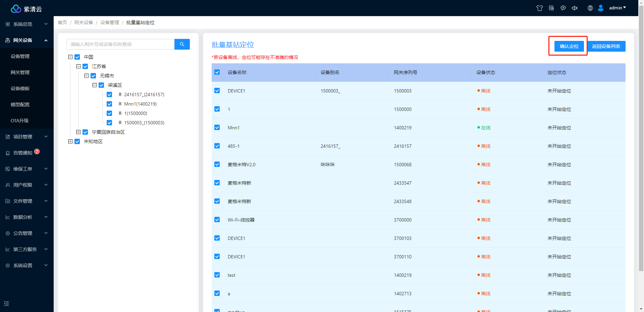The image size is (644, 312).
Task: Go to 设备管理 breadcrumb link
Action: [110, 22]
